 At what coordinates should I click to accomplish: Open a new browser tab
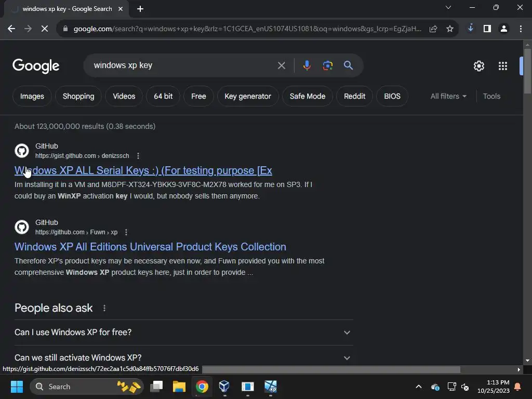(x=140, y=9)
